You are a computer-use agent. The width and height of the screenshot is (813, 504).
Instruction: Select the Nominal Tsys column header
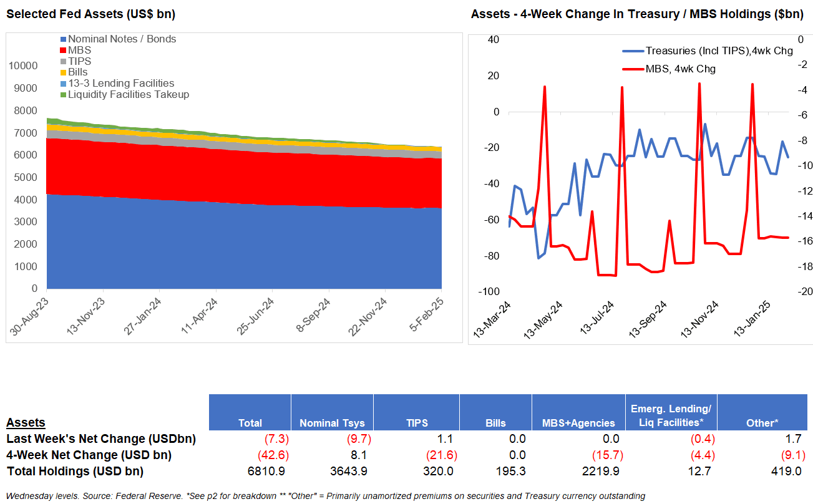pyautogui.click(x=332, y=423)
